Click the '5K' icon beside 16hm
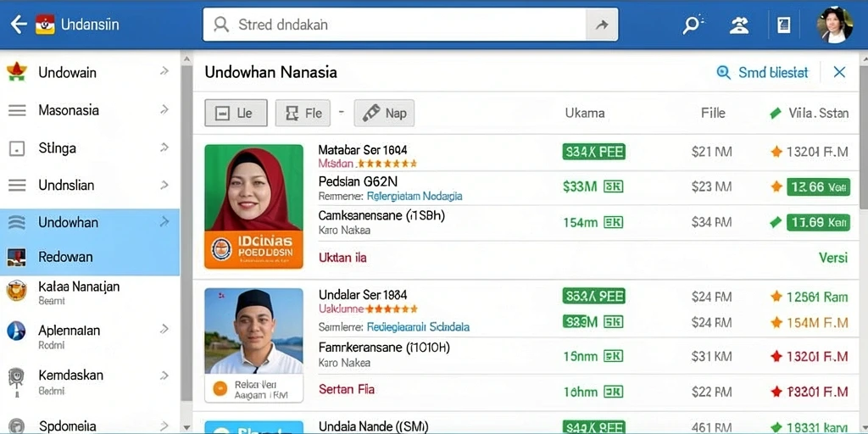This screenshot has width=868, height=434. point(613,392)
